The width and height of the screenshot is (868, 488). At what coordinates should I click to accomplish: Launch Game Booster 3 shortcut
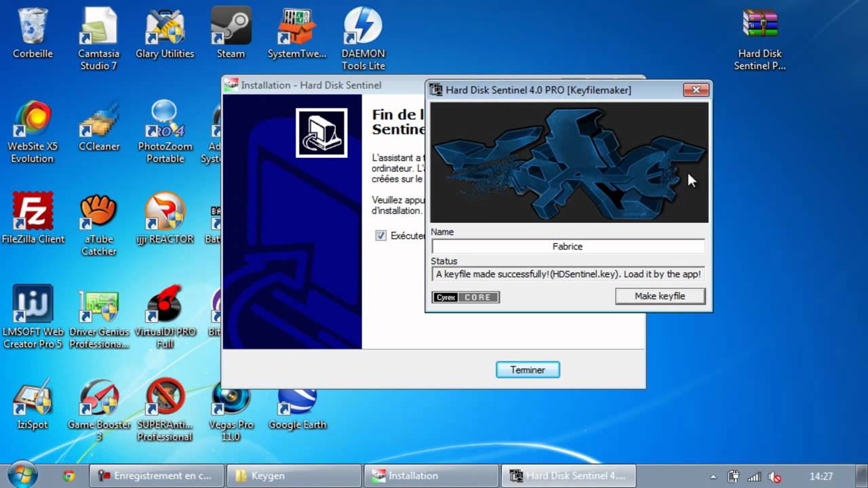click(99, 410)
